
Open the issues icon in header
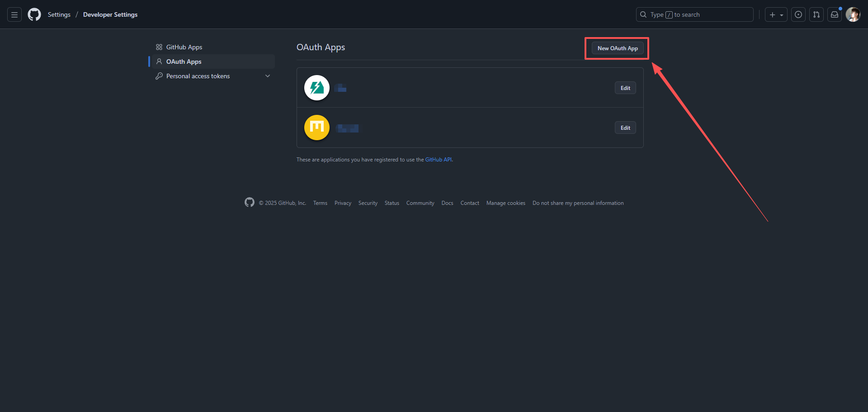point(798,14)
